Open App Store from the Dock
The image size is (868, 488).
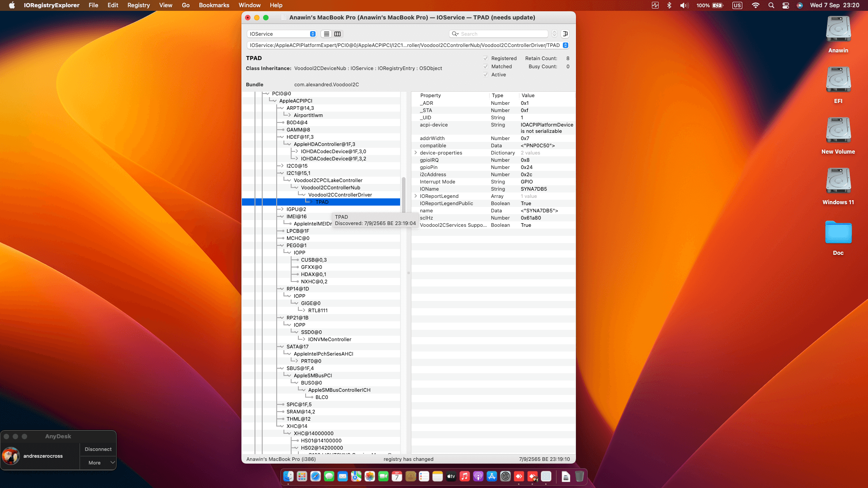click(x=492, y=476)
